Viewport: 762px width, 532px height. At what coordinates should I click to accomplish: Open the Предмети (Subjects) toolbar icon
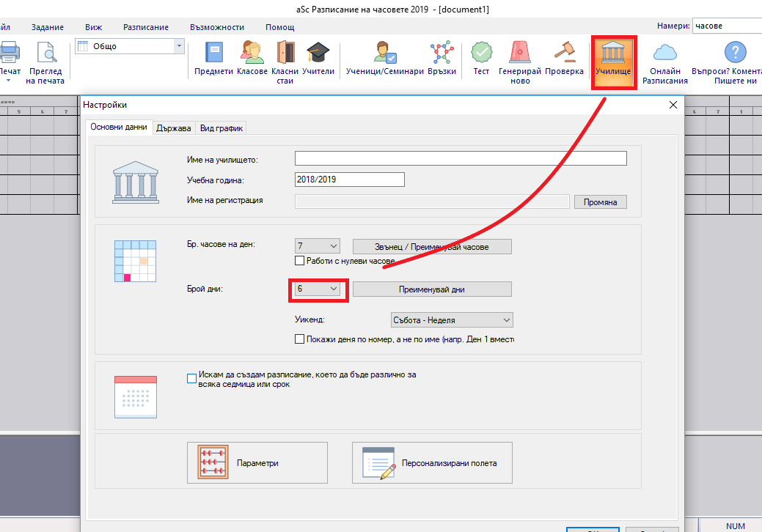(213, 58)
